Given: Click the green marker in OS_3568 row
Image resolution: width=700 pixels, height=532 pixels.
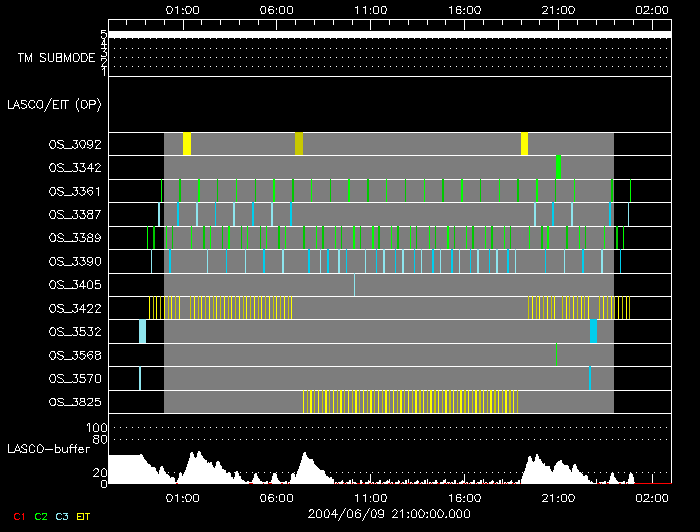Looking at the screenshot, I should [x=556, y=354].
